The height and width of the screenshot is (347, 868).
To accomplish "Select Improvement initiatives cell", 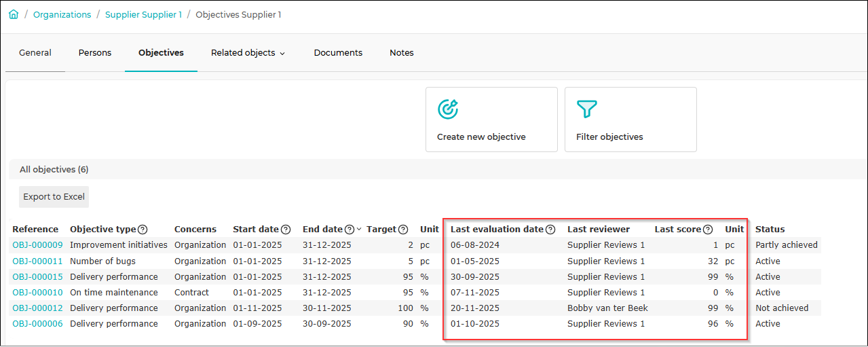I will pos(119,245).
